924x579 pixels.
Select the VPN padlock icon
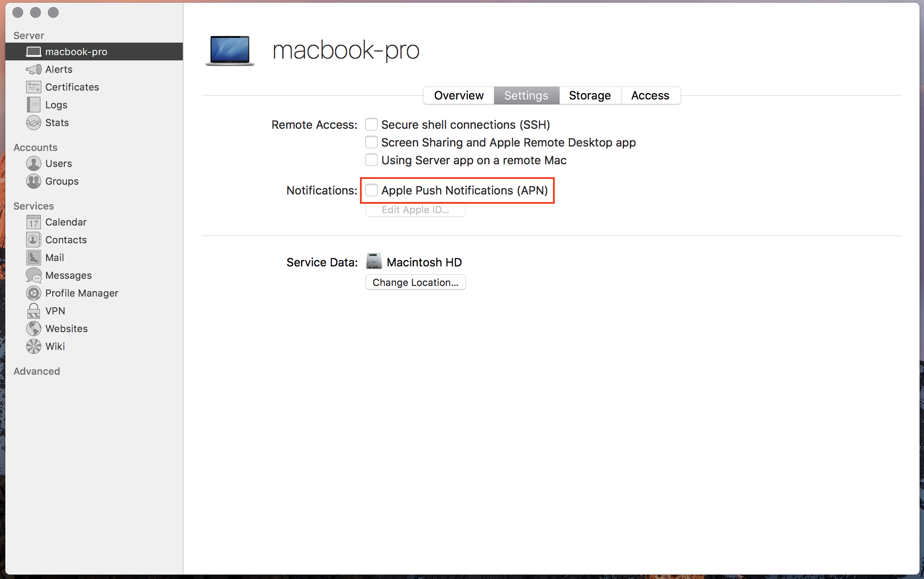(x=34, y=311)
